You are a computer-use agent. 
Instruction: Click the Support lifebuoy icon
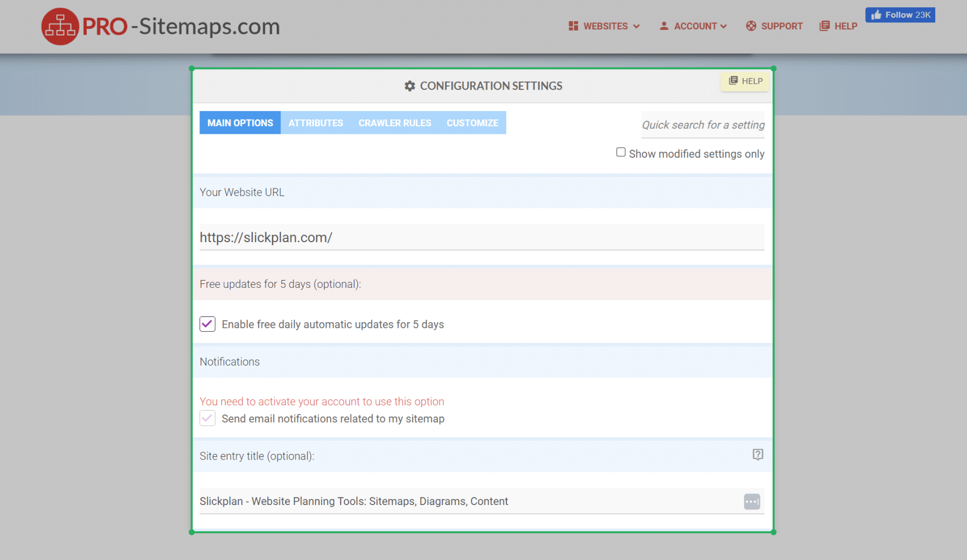751,26
